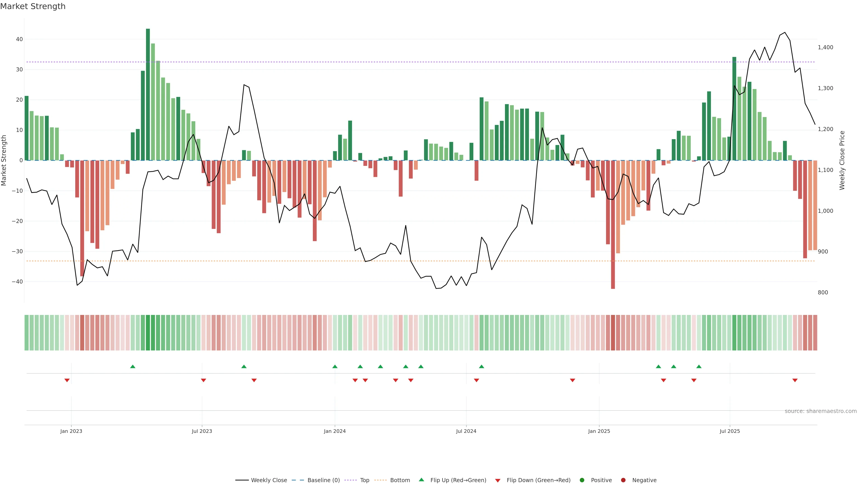Click the Positive green dot legend icon
The width and height of the screenshot is (868, 488).
[582, 480]
